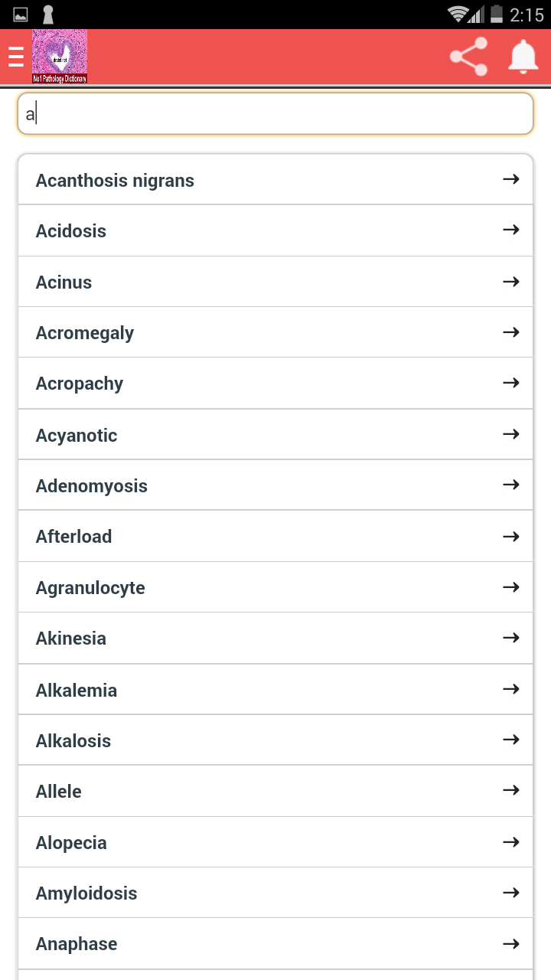Open the arrow next to Acanthosis nigrans

[x=510, y=179]
